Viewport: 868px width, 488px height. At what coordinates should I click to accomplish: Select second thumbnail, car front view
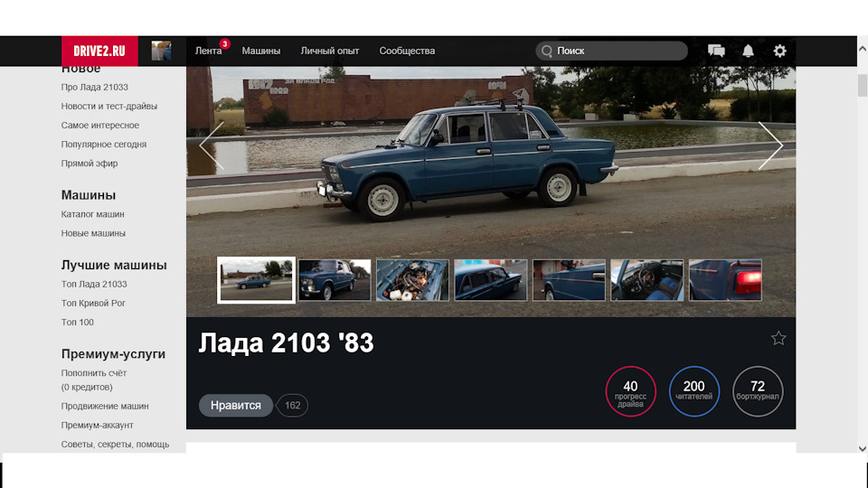tap(335, 280)
